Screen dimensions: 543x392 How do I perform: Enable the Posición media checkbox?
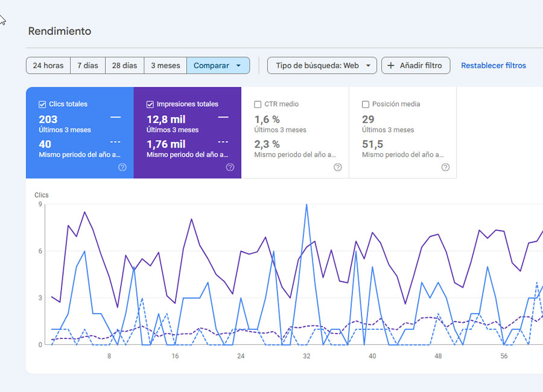[x=366, y=104]
